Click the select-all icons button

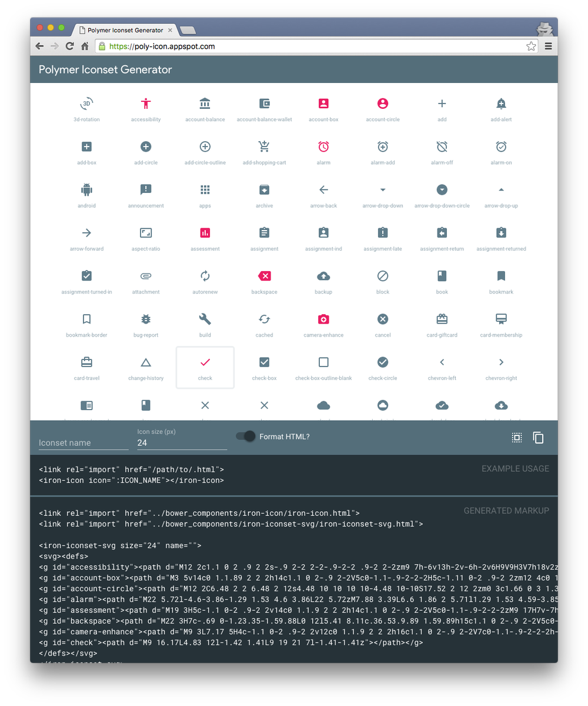click(x=516, y=438)
